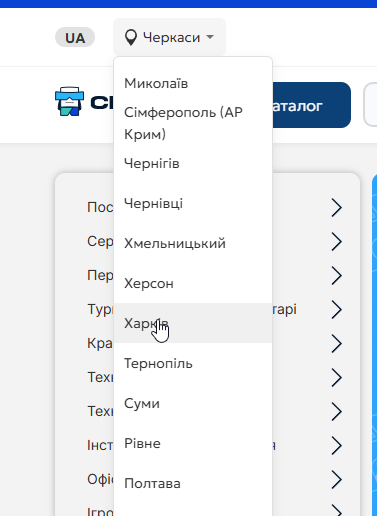Expand the Офі... category chevron arrow
This screenshot has width=377, height=516.
click(337, 479)
